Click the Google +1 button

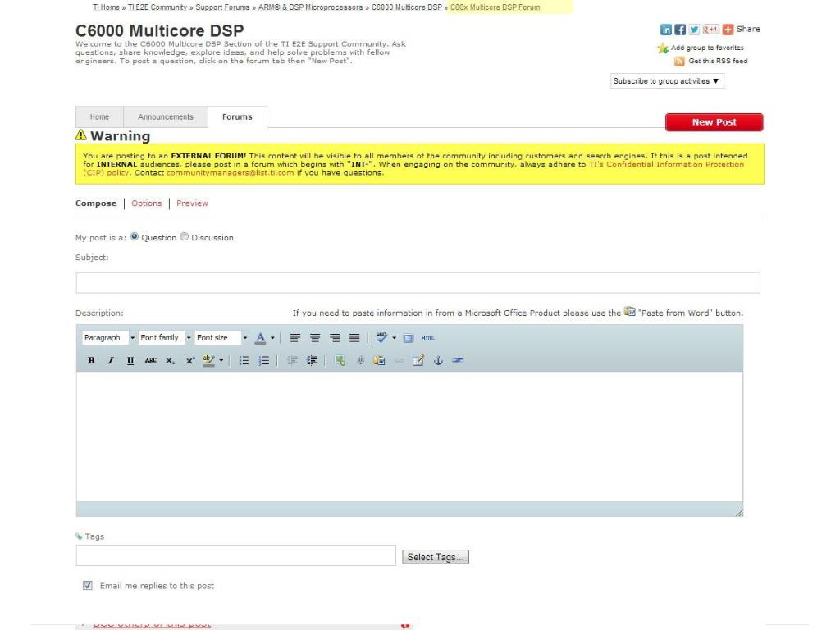711,30
